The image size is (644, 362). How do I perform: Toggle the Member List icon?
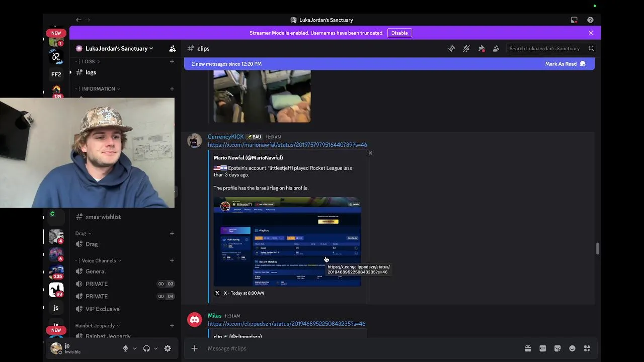496,49
